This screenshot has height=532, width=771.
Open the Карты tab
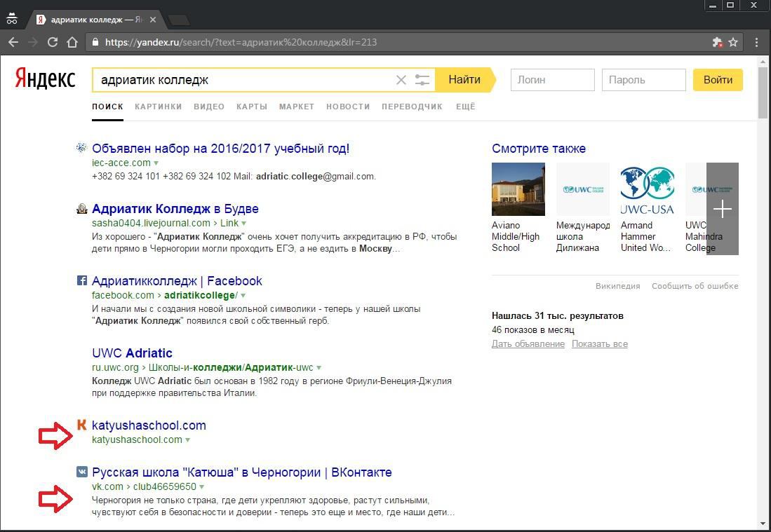point(252,107)
